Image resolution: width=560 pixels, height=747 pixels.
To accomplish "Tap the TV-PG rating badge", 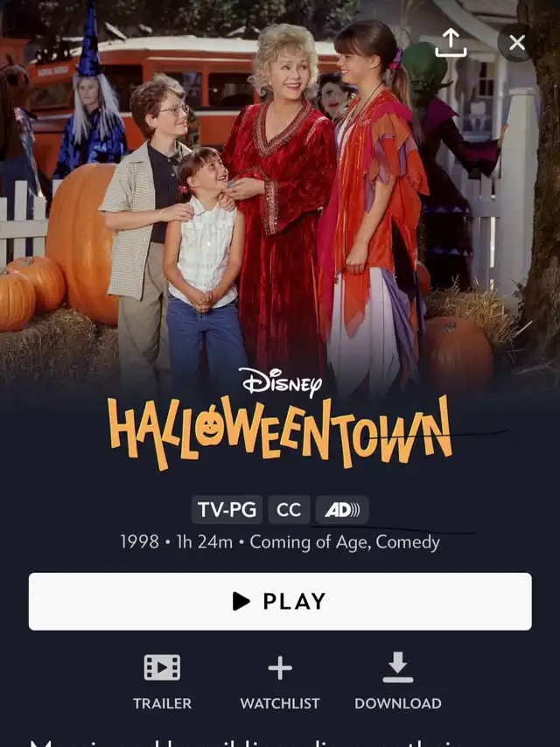I will tap(227, 510).
